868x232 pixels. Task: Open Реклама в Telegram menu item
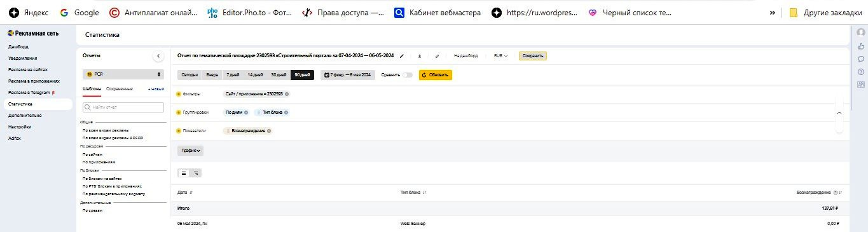[x=32, y=93]
